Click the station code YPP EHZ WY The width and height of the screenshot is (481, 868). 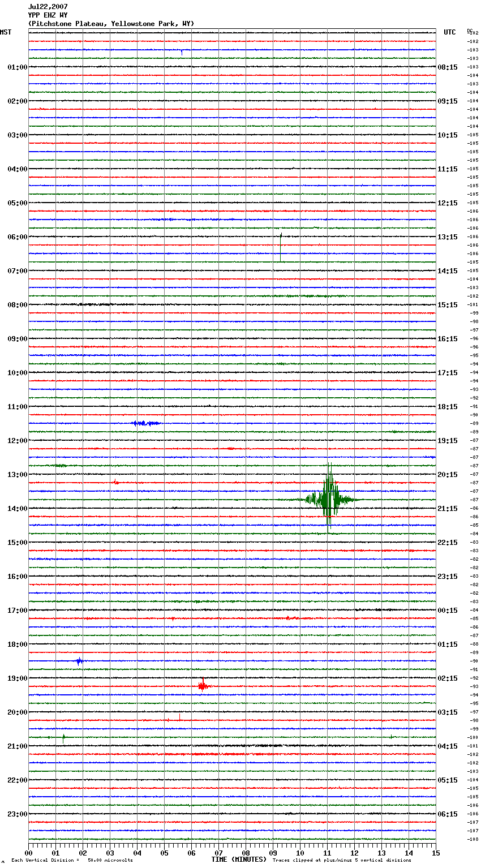coord(48,15)
